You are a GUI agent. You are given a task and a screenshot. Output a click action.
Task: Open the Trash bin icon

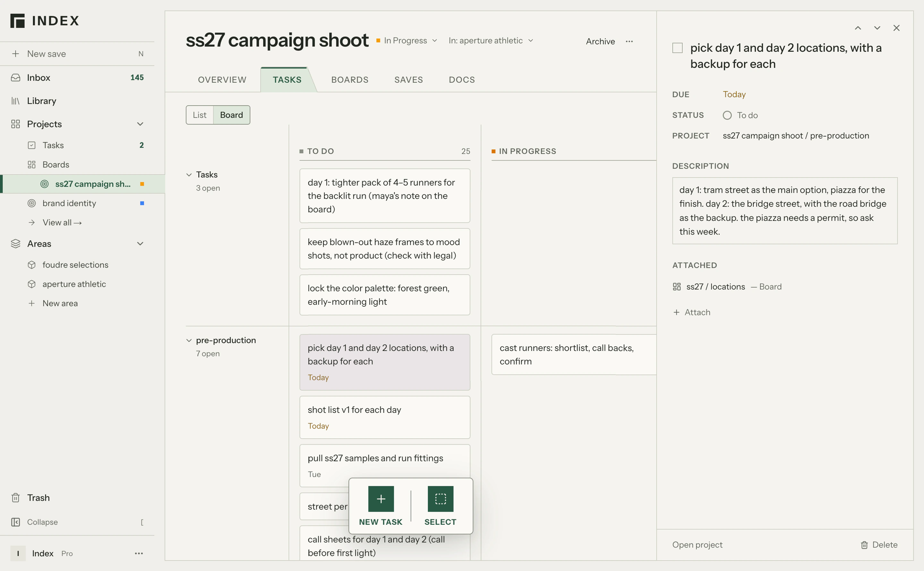click(x=15, y=498)
